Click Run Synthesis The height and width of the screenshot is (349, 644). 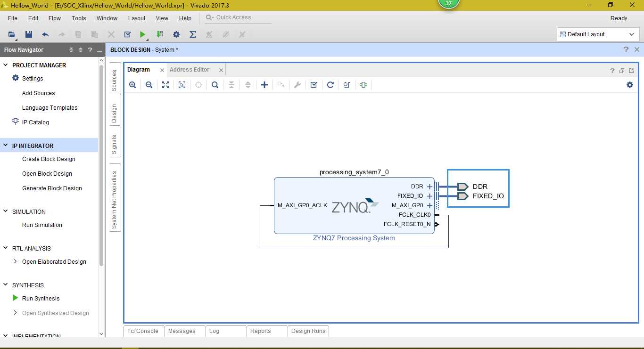point(41,299)
